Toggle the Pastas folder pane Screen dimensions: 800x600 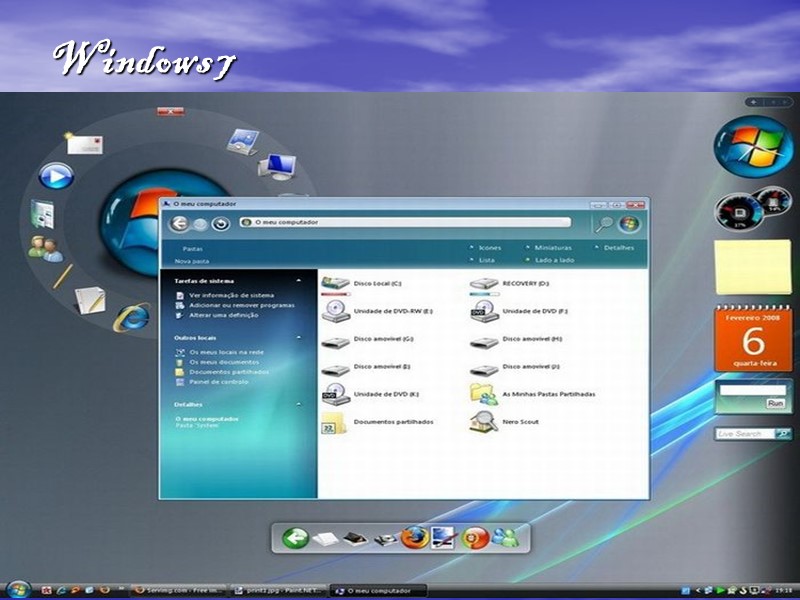pos(192,249)
